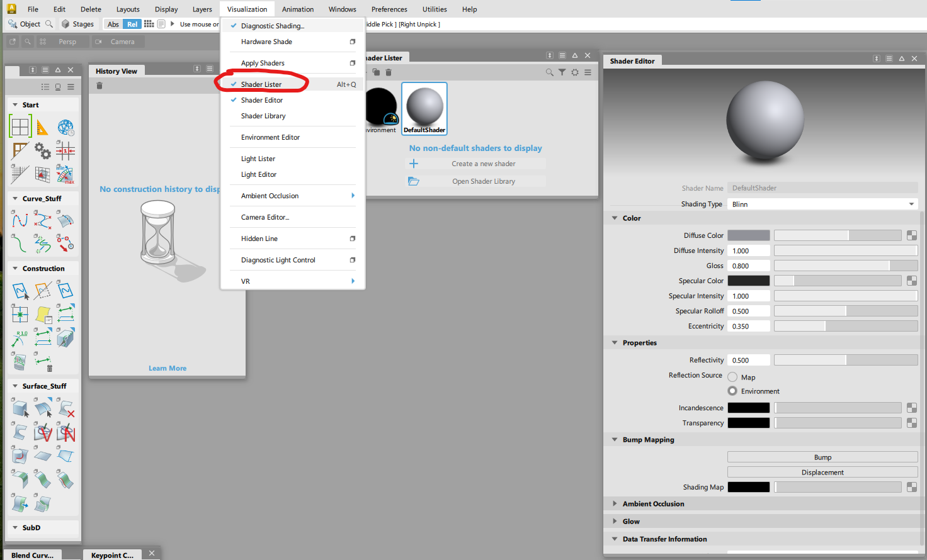Viewport: 927px width, 560px height.
Task: Select the Map reflection source
Action: point(732,377)
